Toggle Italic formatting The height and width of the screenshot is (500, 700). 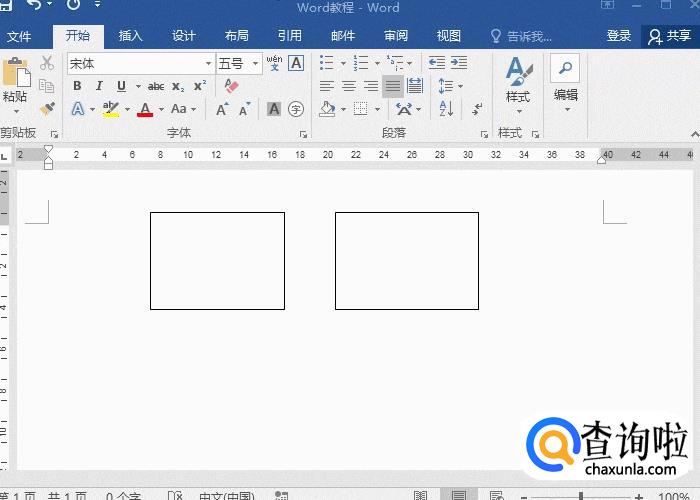(98, 86)
